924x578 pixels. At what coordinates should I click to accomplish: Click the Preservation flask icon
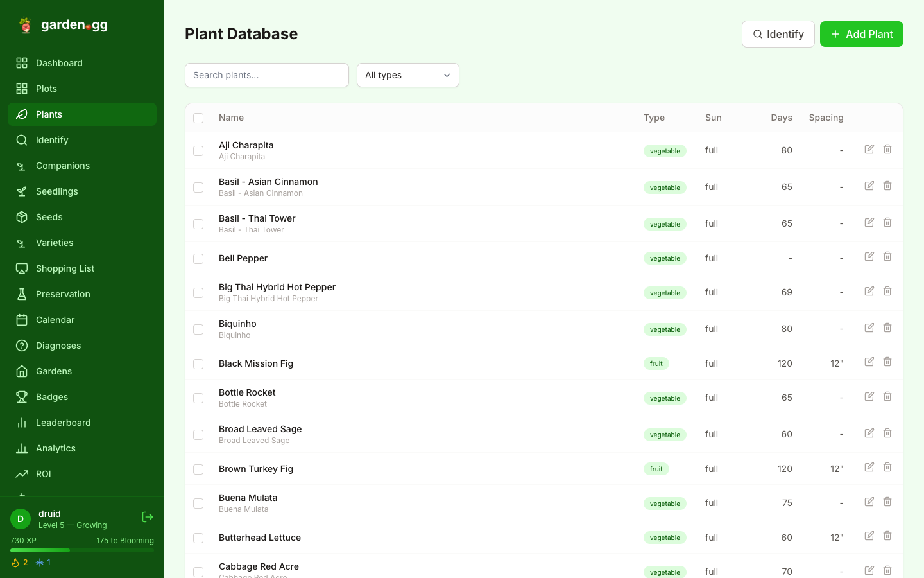point(22,294)
